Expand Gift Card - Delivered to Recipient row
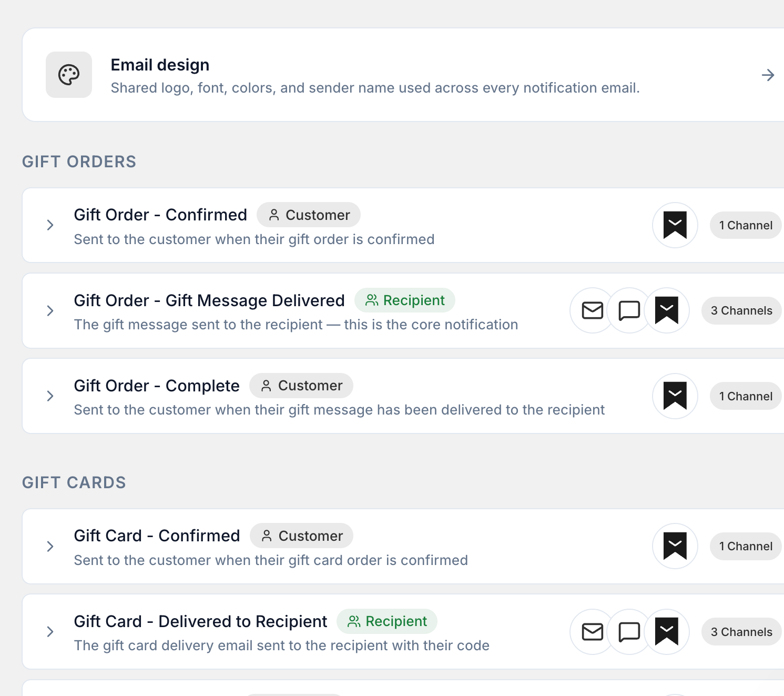 50,631
